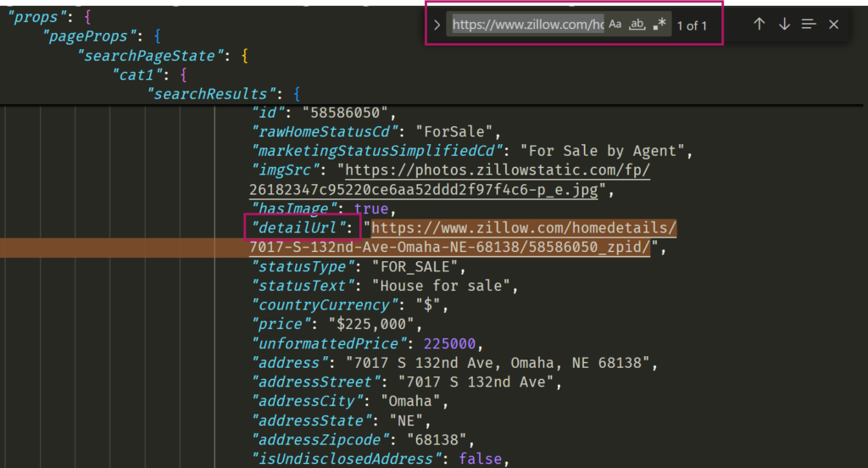
Task: Close the find widget
Action: click(834, 25)
